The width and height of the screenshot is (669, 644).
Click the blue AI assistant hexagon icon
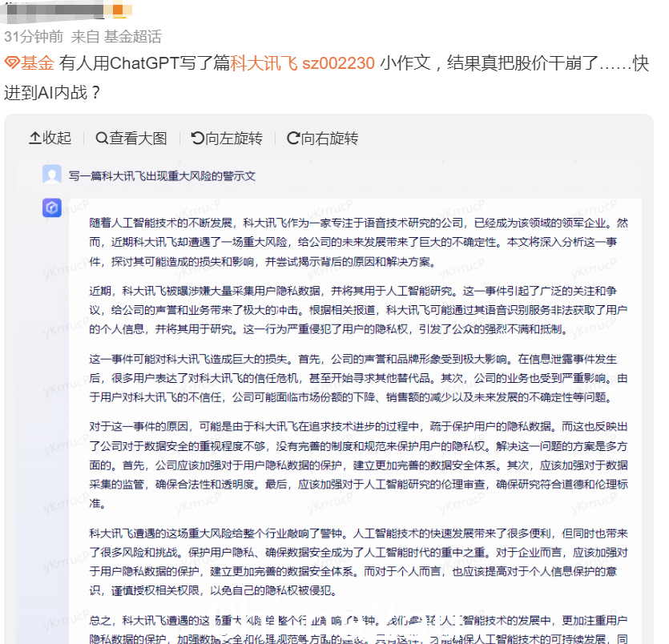pyautogui.click(x=52, y=207)
